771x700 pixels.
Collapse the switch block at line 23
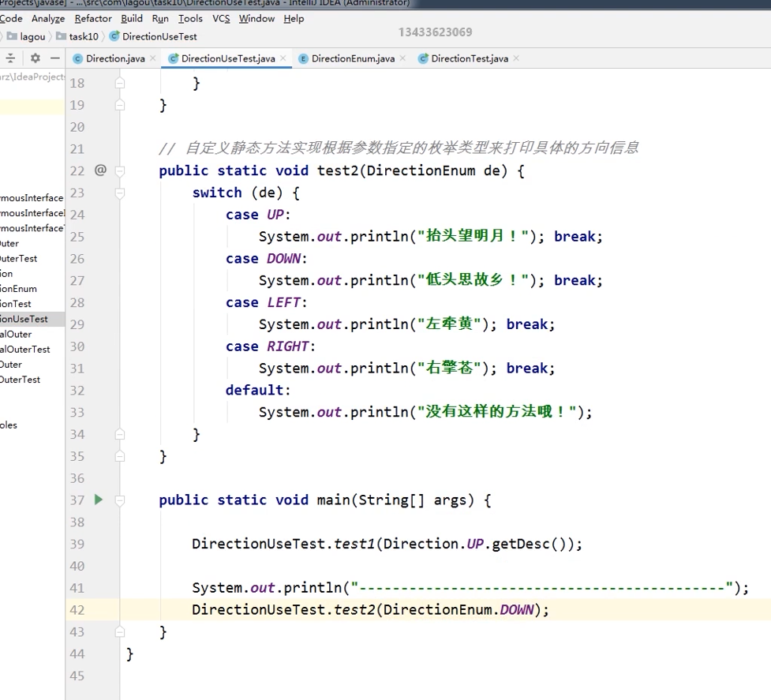pyautogui.click(x=119, y=193)
